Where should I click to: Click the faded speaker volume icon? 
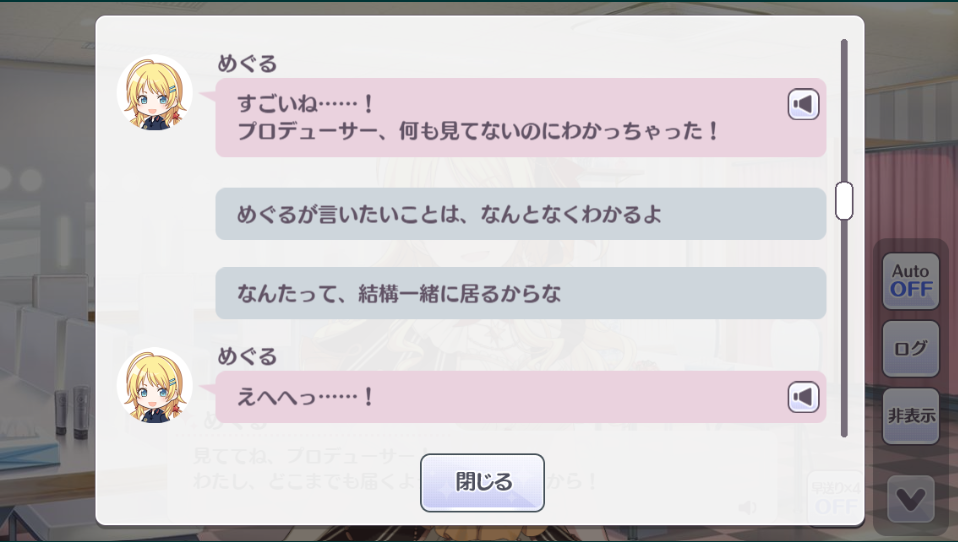(x=747, y=507)
